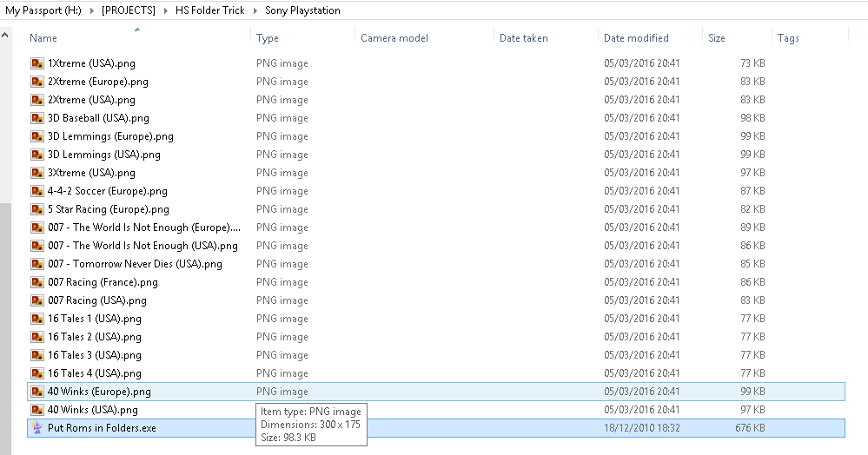Click Sony Playstation in the address path
The image size is (868, 455).
pos(303,10)
